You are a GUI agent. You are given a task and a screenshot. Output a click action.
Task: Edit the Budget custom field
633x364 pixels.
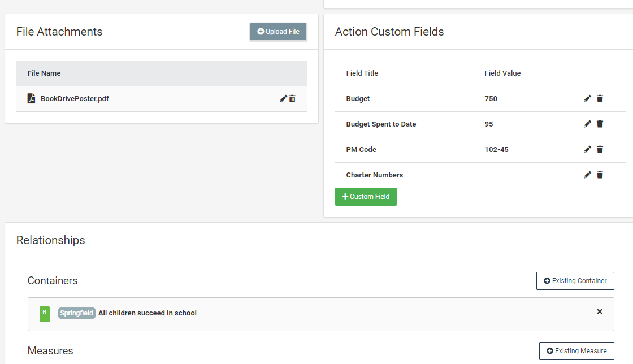pyautogui.click(x=587, y=99)
